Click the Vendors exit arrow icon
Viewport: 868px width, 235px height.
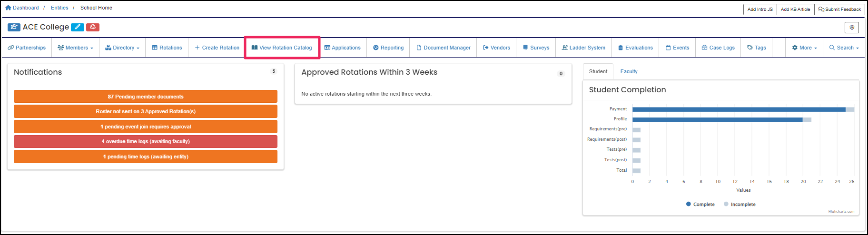point(486,48)
